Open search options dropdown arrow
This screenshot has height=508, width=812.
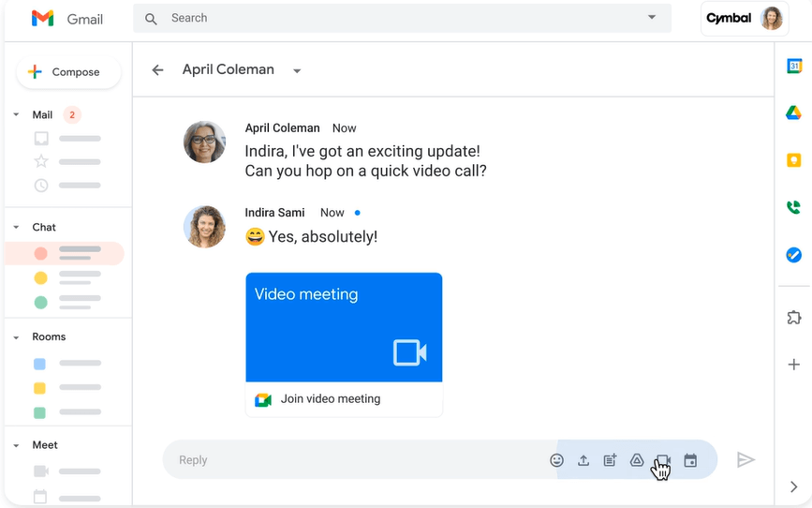click(x=652, y=17)
